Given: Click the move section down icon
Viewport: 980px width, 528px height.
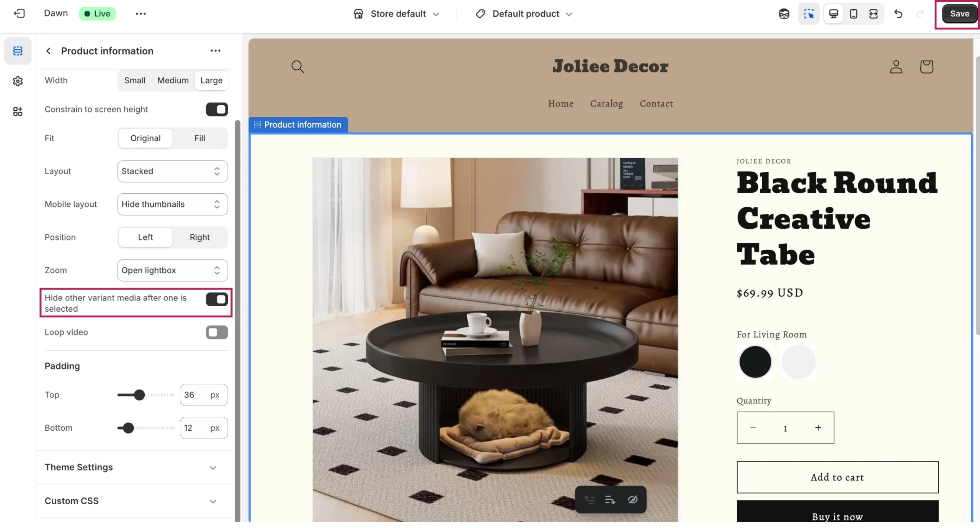Looking at the screenshot, I should pyautogui.click(x=610, y=500).
